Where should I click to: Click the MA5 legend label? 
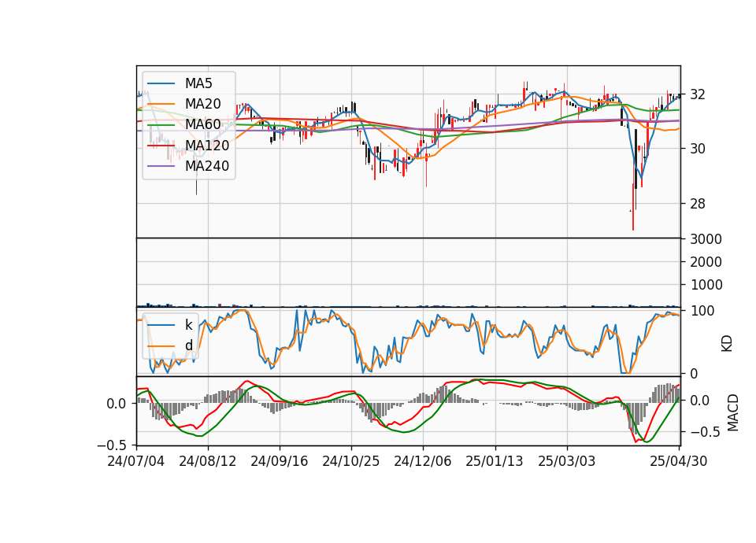[x=198, y=83]
